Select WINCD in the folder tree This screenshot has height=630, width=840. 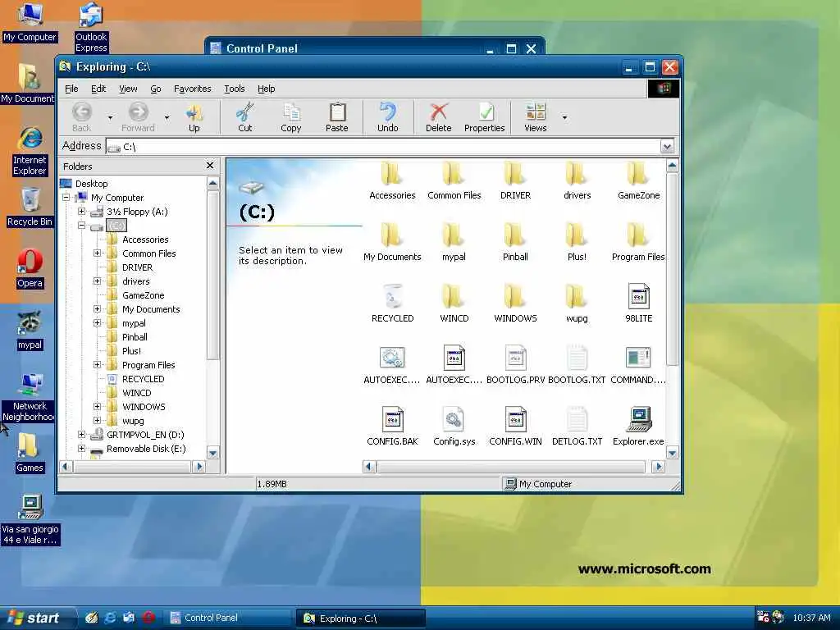coord(137,393)
